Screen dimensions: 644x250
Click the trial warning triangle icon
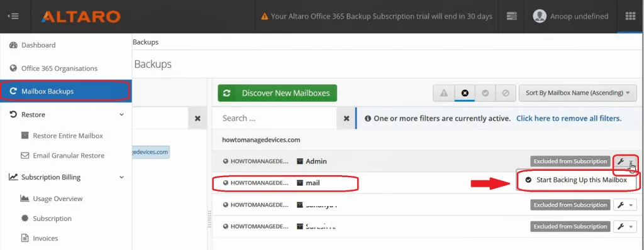click(265, 17)
